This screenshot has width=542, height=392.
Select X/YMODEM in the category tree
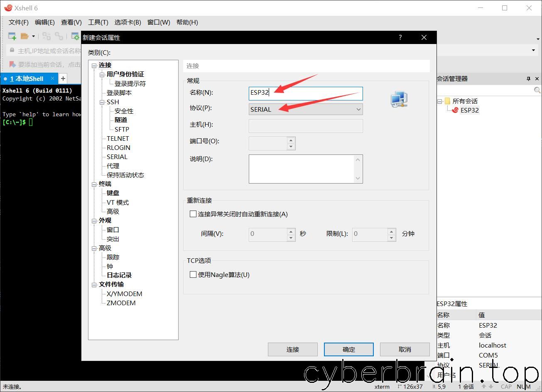pos(125,294)
